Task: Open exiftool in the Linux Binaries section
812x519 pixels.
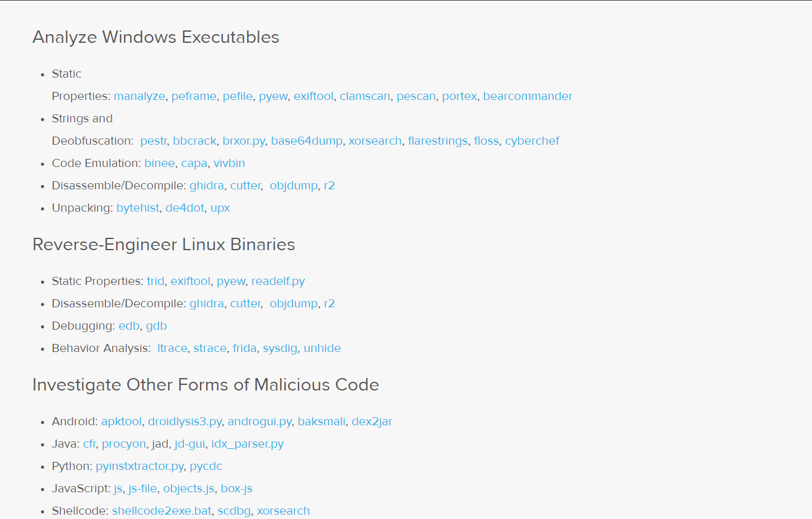Action: pyautogui.click(x=191, y=281)
